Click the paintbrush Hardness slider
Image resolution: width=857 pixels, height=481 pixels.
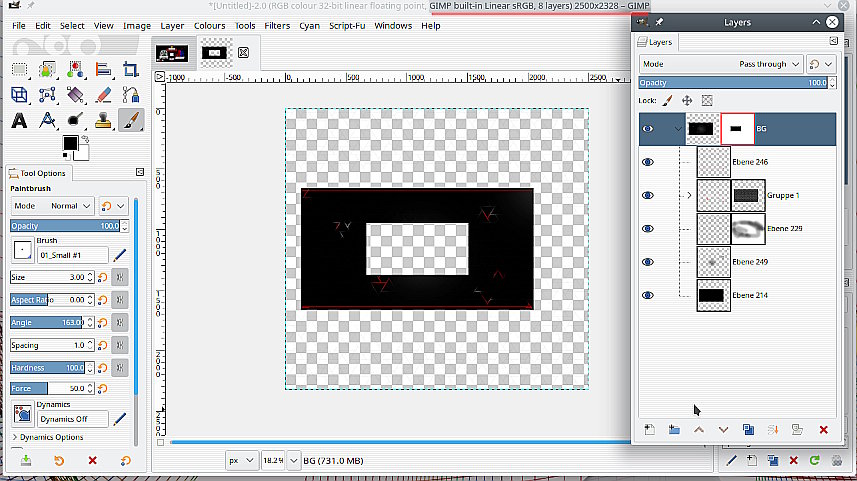click(48, 368)
